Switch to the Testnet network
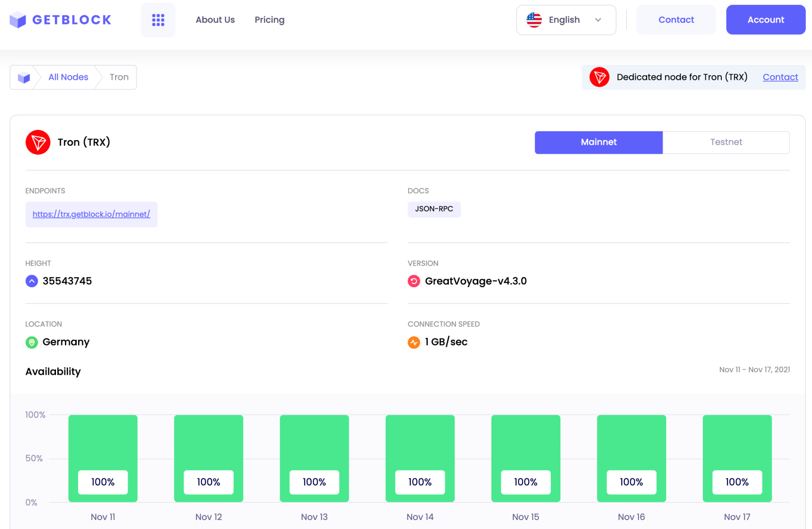This screenshot has height=529, width=812. pyautogui.click(x=726, y=142)
